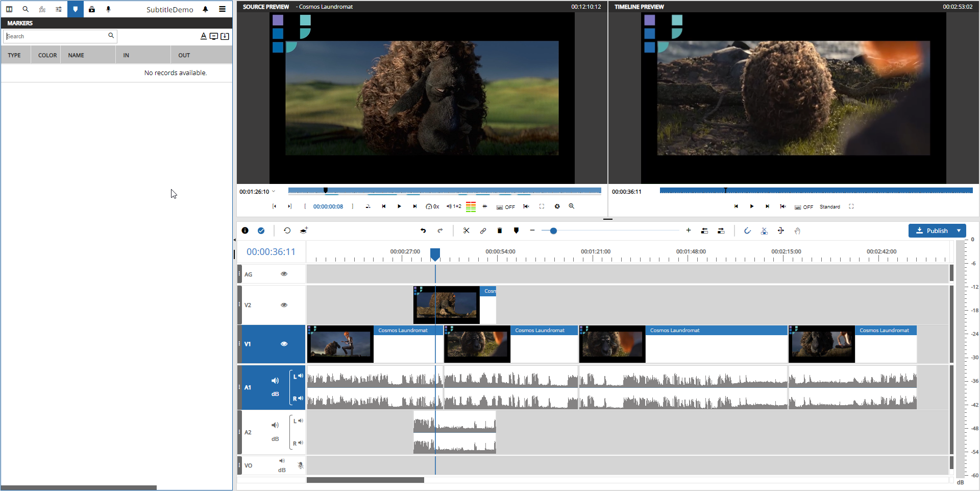Hide the V2 video track

[284, 305]
